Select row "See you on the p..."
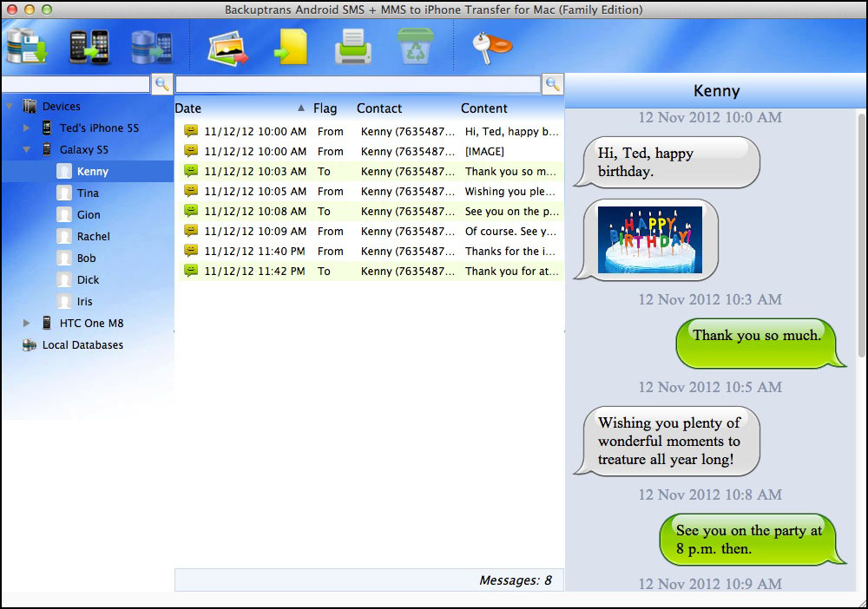The width and height of the screenshot is (868, 609). [x=371, y=212]
